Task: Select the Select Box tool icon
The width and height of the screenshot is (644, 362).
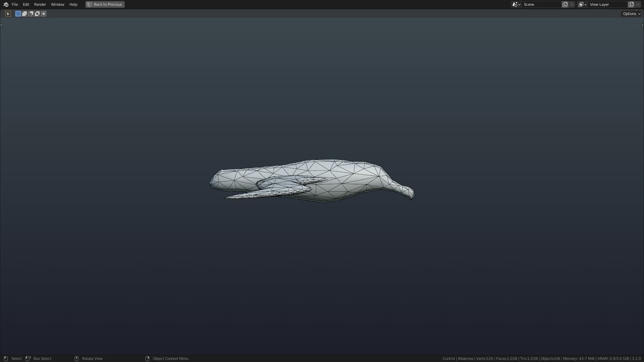Action: [x=8, y=14]
